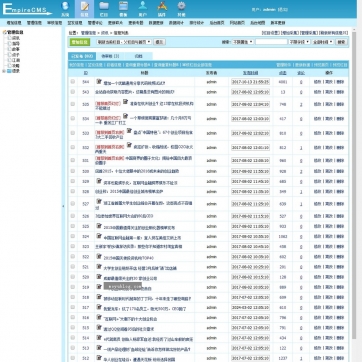Click the picture icon in row 529 title

(99, 181)
